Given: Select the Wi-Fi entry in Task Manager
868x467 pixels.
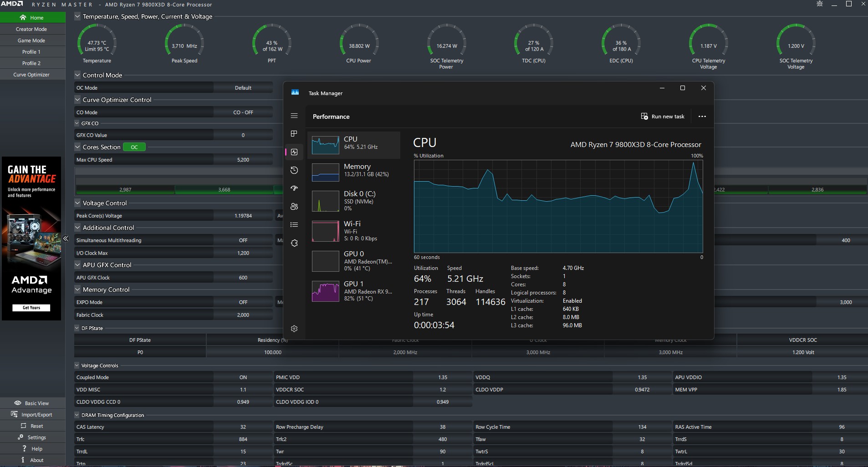Looking at the screenshot, I should pos(354,231).
